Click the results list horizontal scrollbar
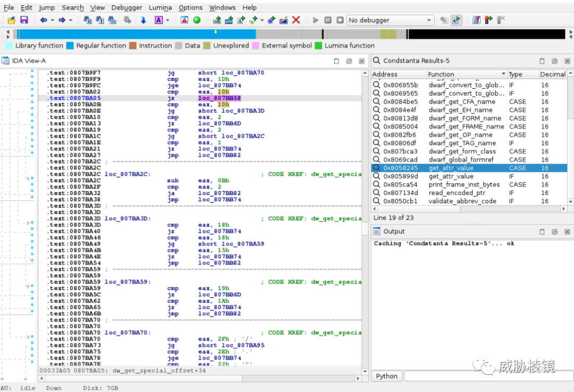Screen dimensions: 574x392 point(469,209)
